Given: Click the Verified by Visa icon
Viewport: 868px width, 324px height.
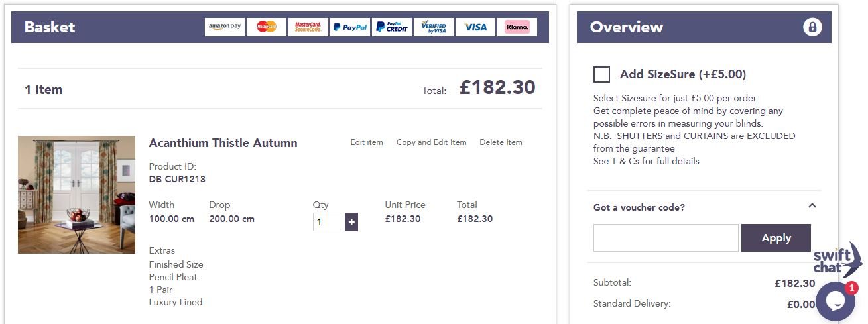Looking at the screenshot, I should (x=434, y=27).
